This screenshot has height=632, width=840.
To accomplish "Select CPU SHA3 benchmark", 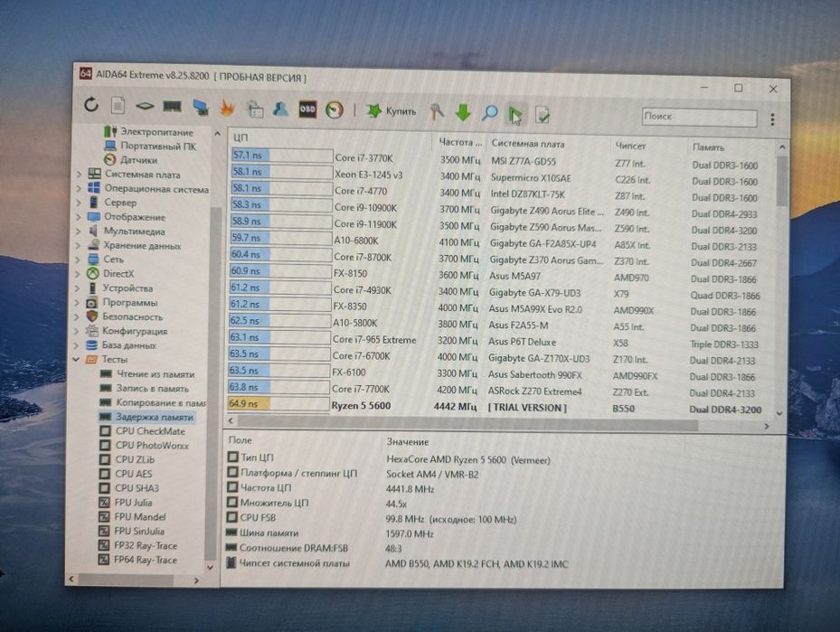I will (x=129, y=488).
